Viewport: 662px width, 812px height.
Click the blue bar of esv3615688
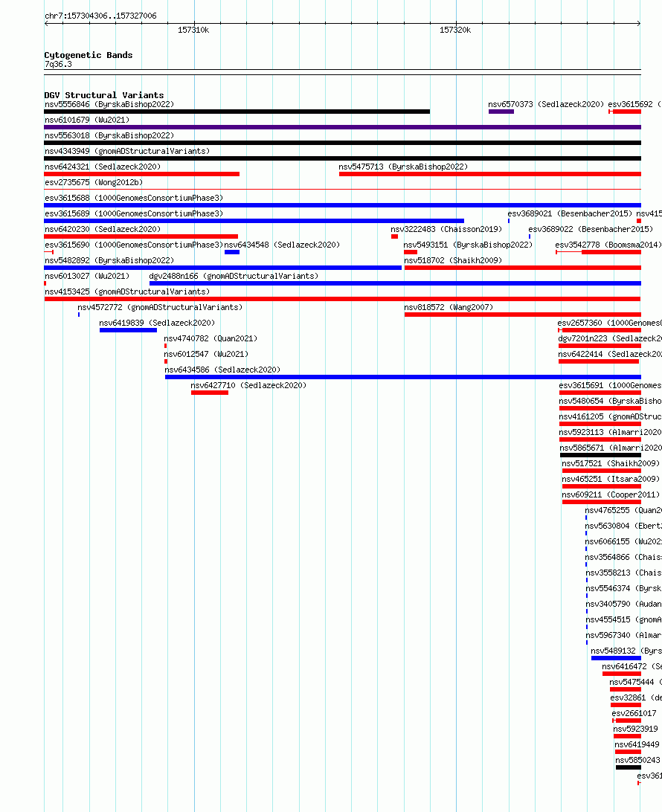[x=342, y=205]
